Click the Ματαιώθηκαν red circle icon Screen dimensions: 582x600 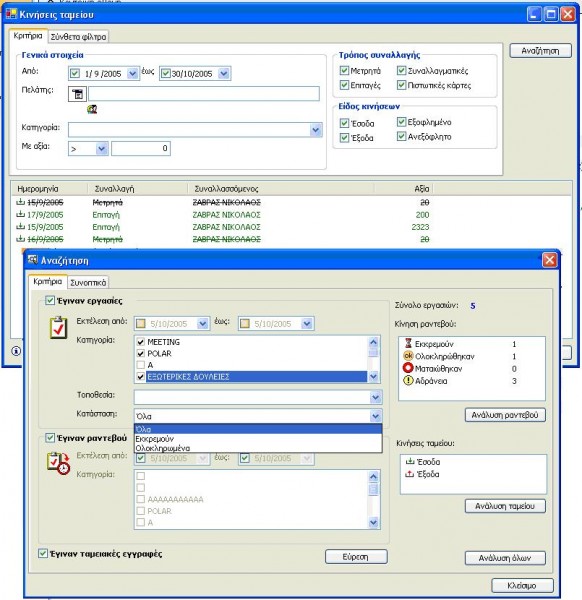pyautogui.click(x=408, y=368)
